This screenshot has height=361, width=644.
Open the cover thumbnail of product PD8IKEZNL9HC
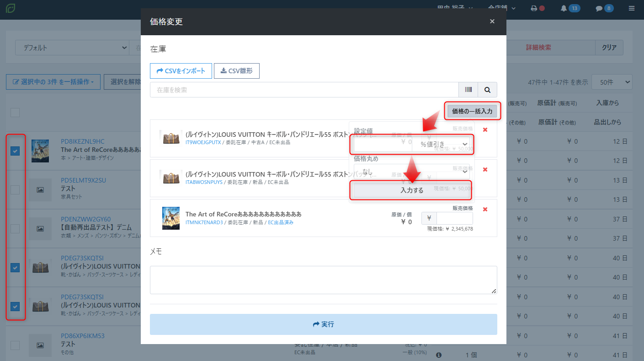[x=40, y=151]
